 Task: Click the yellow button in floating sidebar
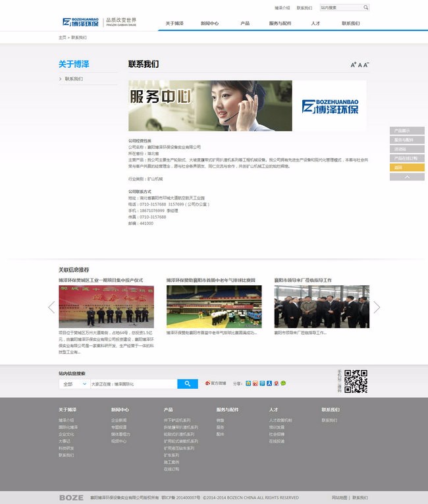(x=407, y=167)
